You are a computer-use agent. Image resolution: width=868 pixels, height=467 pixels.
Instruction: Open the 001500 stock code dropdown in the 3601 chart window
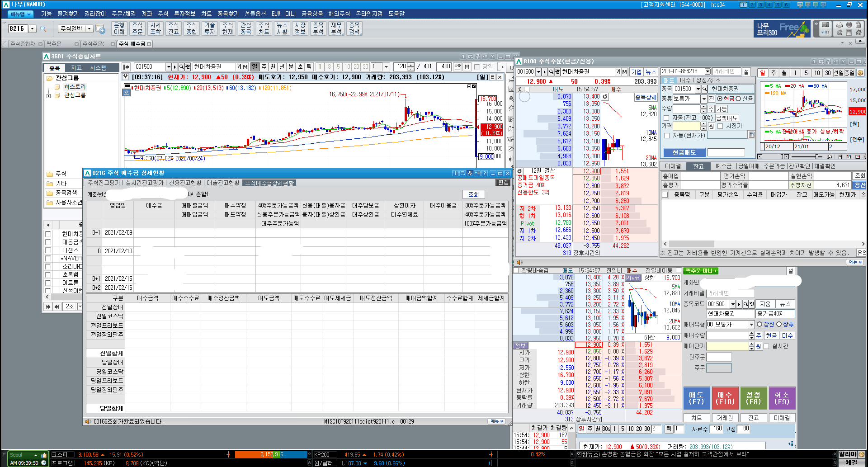pyautogui.click(x=169, y=67)
